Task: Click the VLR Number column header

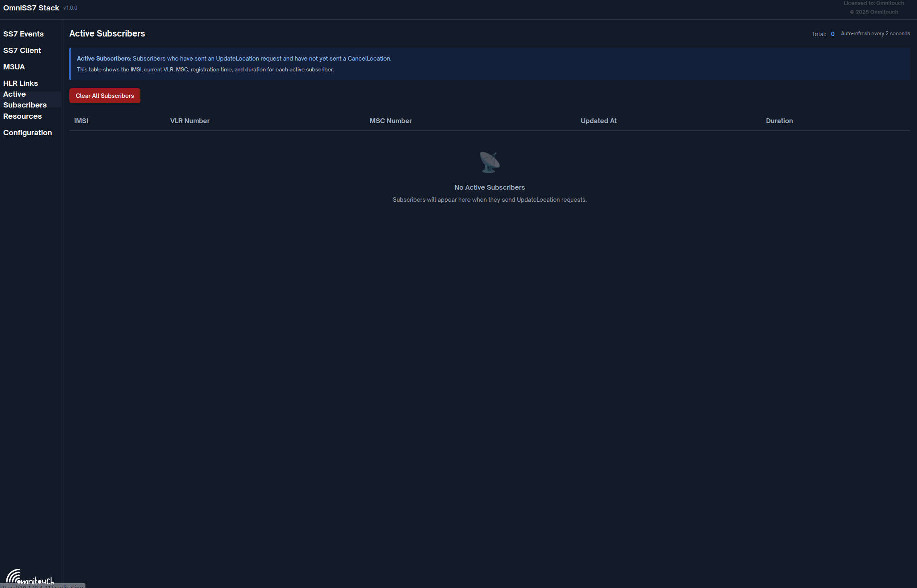Action: click(x=190, y=121)
